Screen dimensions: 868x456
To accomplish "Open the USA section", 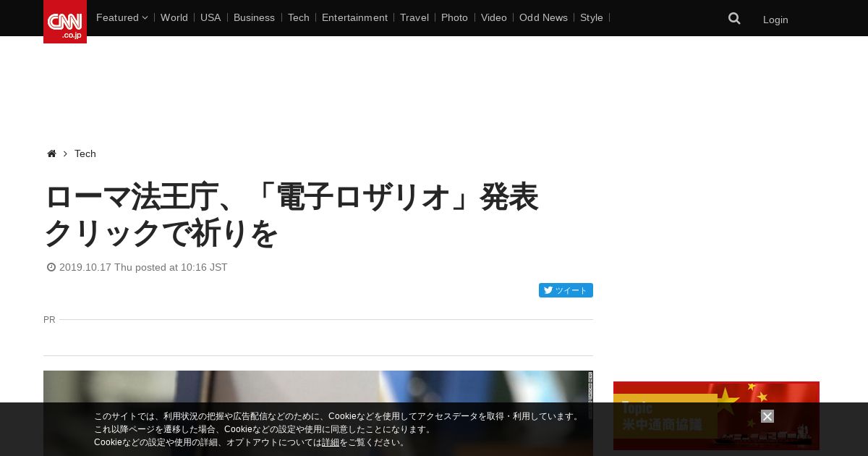I will (x=210, y=17).
